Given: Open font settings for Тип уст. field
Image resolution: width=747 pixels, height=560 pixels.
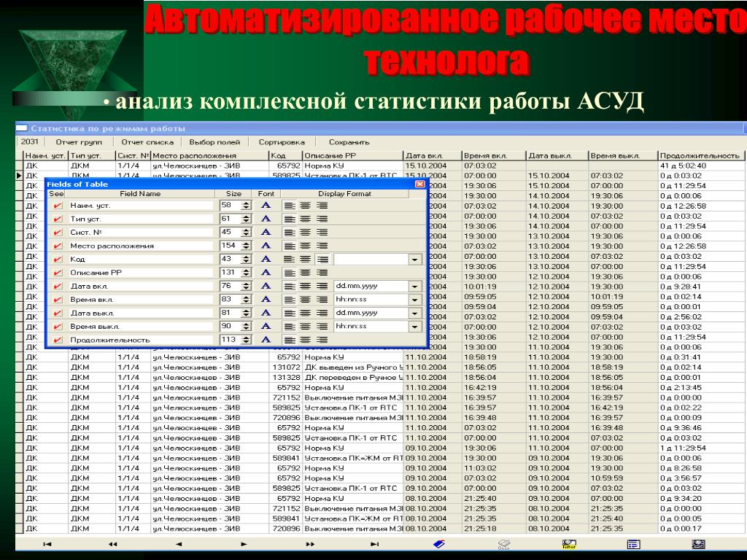Looking at the screenshot, I should point(266,219).
